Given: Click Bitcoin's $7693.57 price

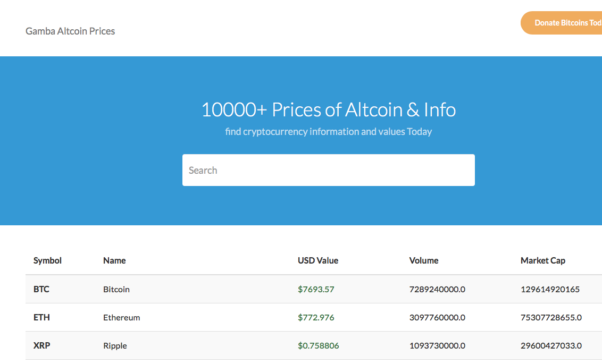Looking at the screenshot, I should point(316,290).
